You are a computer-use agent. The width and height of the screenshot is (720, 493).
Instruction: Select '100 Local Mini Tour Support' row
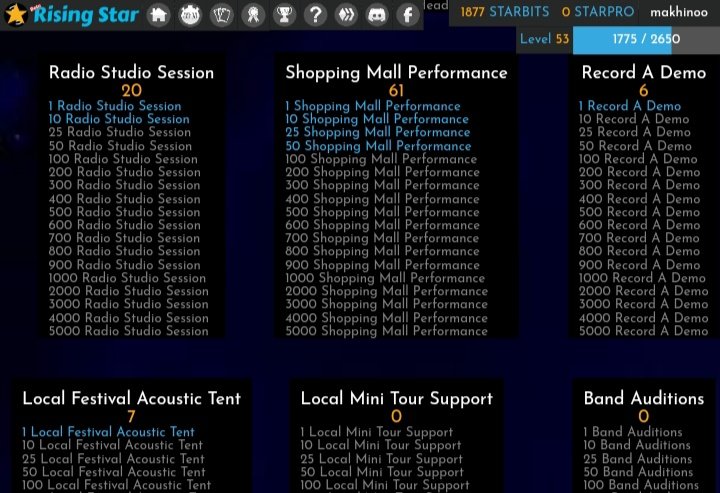tap(385, 485)
